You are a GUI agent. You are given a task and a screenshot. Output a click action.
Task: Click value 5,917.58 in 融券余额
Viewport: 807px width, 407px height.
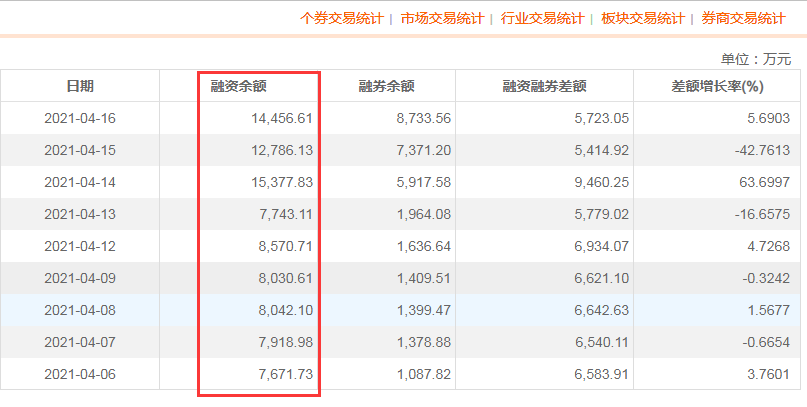tap(424, 182)
